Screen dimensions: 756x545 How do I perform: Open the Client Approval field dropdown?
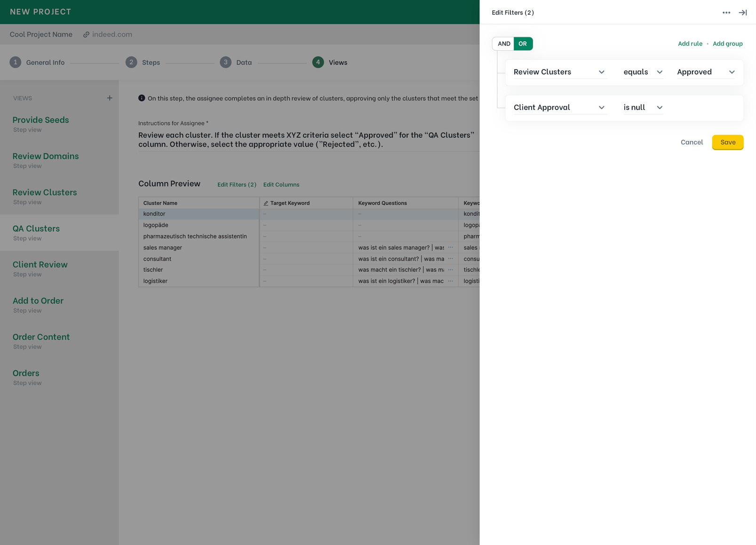click(560, 107)
